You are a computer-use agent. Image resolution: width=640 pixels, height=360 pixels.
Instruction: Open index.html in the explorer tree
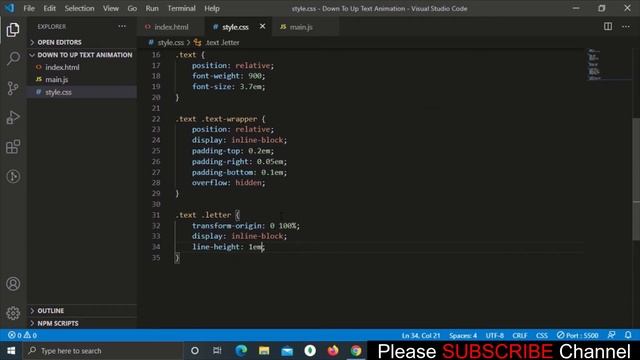[62, 67]
